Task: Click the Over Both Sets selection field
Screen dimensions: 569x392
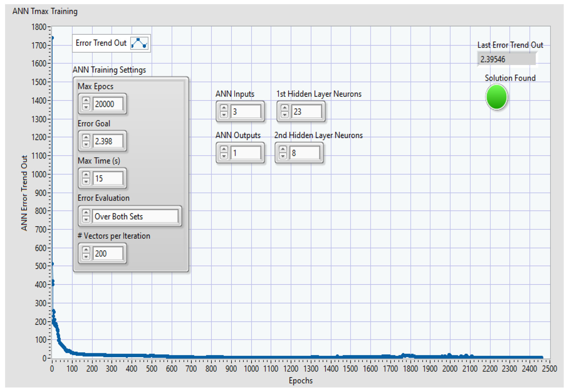Action: pyautogui.click(x=135, y=216)
